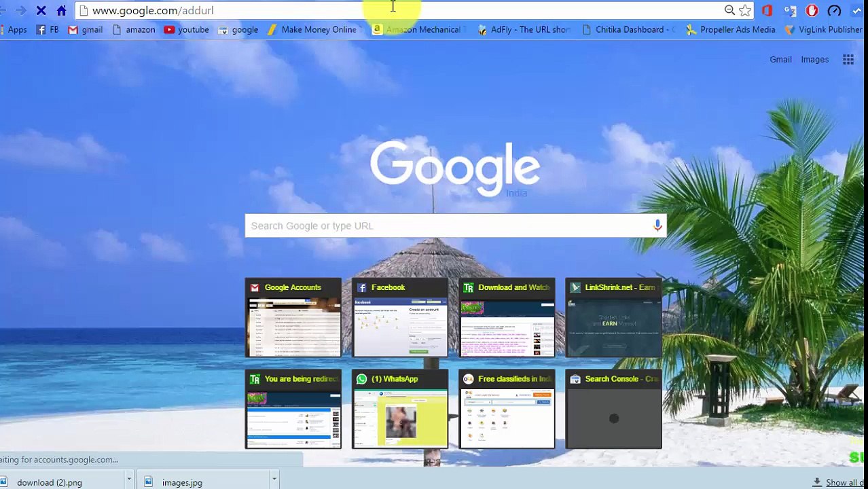The image size is (868, 489).
Task: Open the amazon bookmark
Action: point(134,30)
